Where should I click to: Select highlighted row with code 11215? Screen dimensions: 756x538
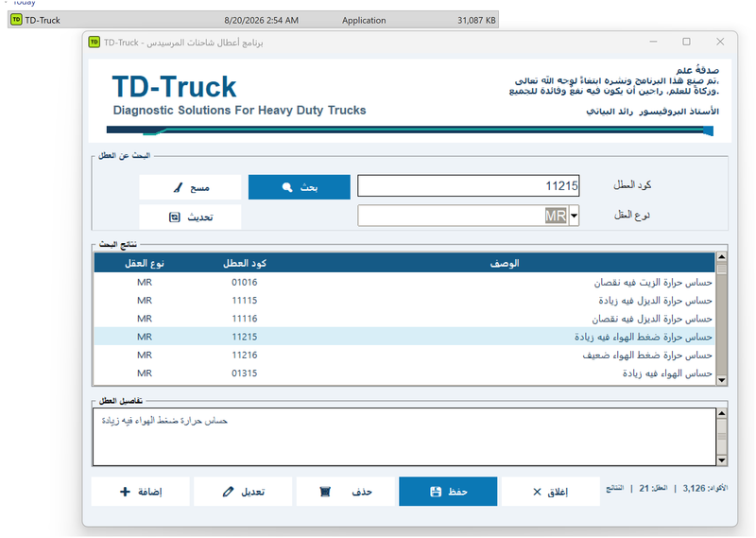(404, 337)
